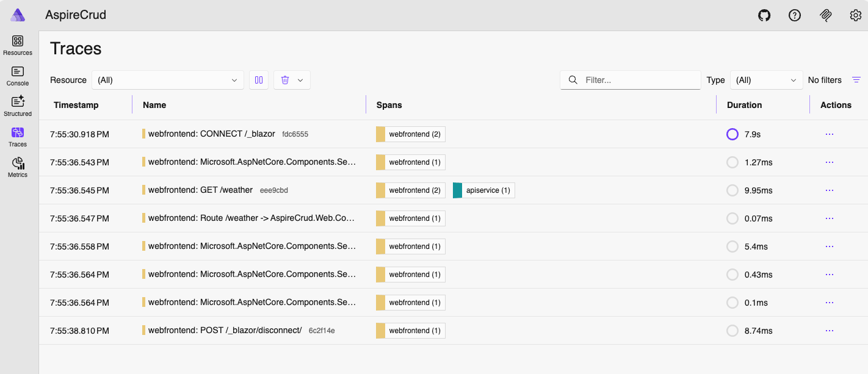Expand the remove data dropdown arrow
This screenshot has height=374, width=868.
[300, 80]
